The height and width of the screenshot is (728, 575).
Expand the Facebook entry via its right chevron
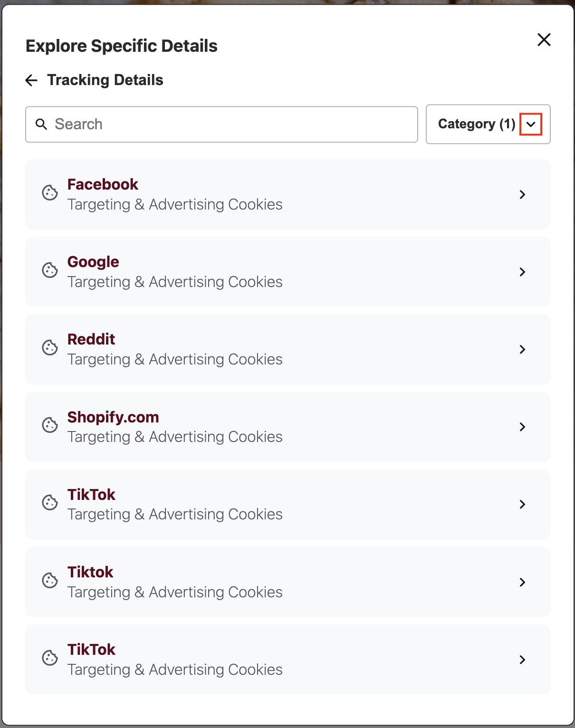click(x=523, y=194)
